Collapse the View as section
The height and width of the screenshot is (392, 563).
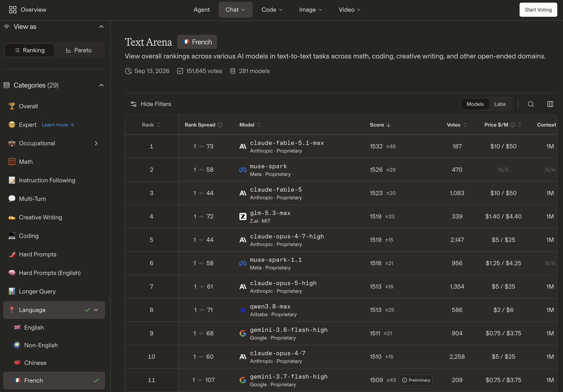(101, 26)
